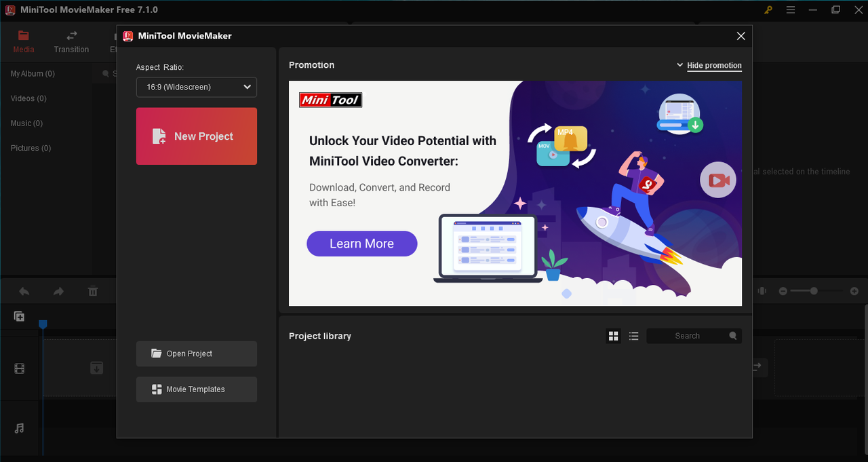The width and height of the screenshot is (868, 462).
Task: Open the hamburger menu in the titlebar
Action: pyautogui.click(x=791, y=9)
